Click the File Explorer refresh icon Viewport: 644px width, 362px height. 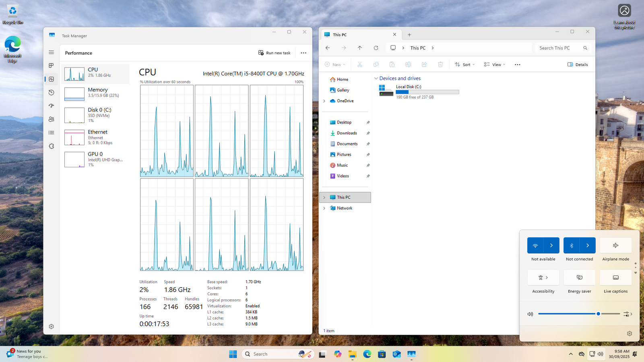coord(376,48)
